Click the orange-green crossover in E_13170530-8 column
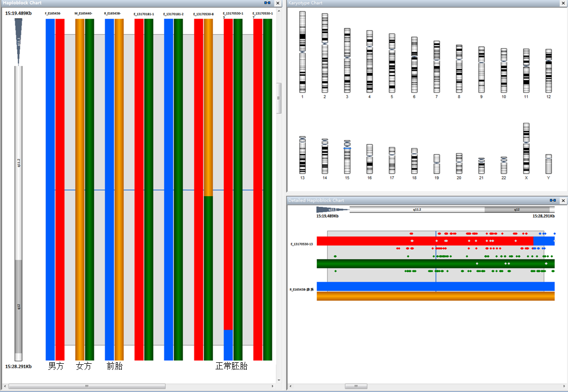This screenshot has height=392, width=568. click(208, 196)
